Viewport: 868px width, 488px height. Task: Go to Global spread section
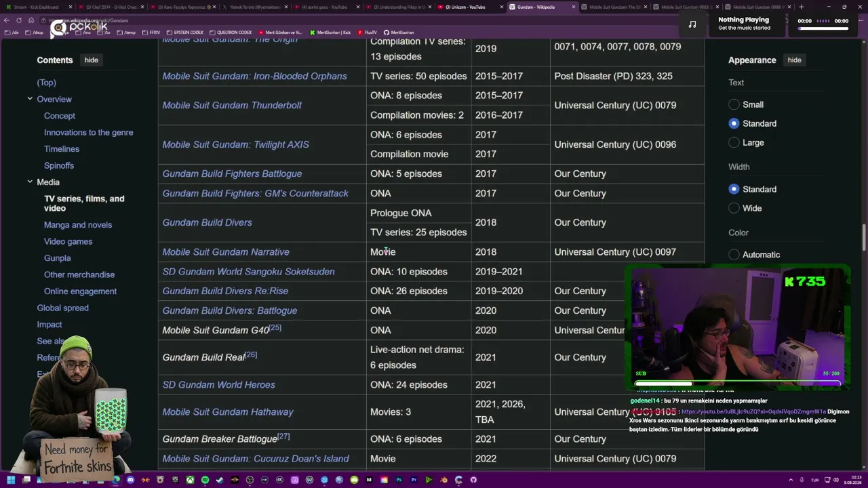[62, 308]
